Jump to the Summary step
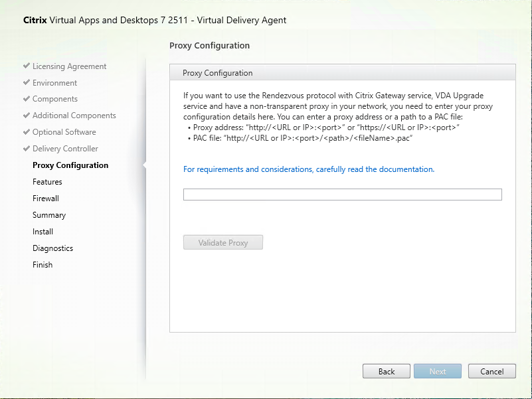This screenshot has height=399, width=532. click(x=49, y=215)
